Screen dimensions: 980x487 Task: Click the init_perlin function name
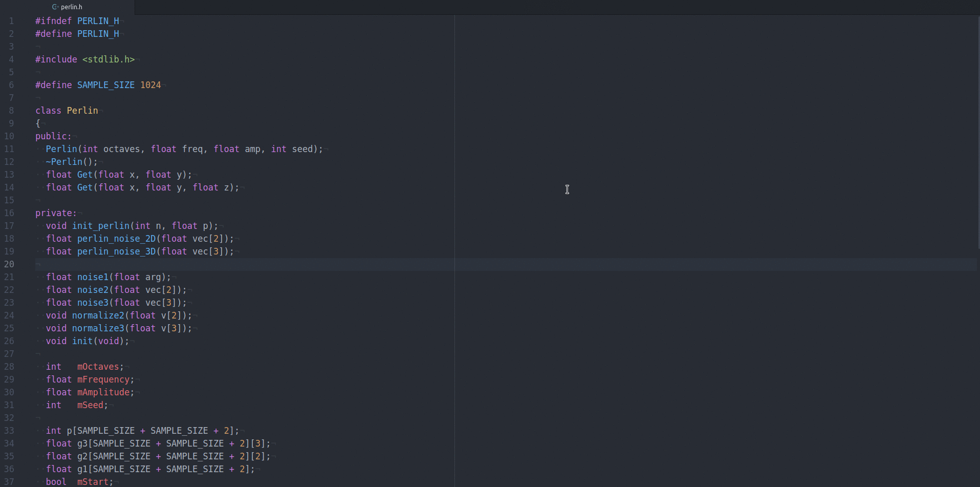click(x=100, y=225)
